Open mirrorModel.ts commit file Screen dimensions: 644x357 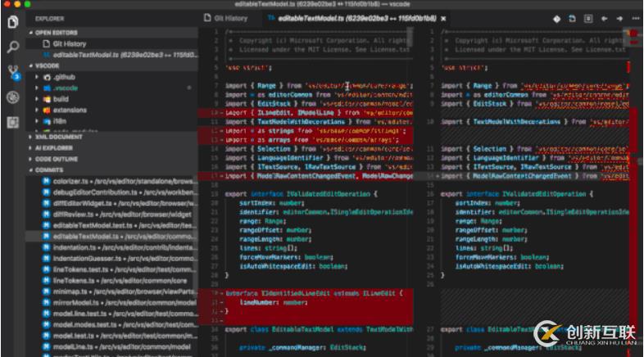click(x=111, y=303)
